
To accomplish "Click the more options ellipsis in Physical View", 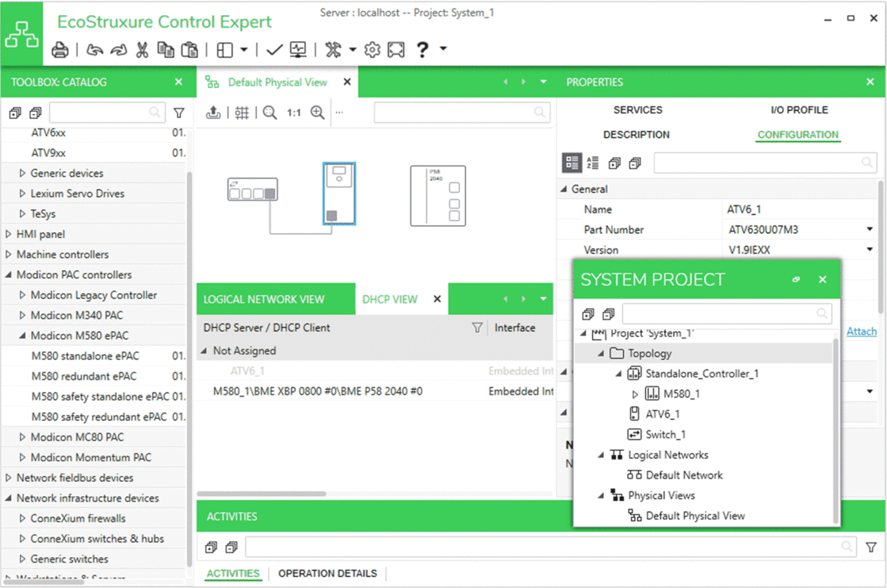I will (338, 113).
